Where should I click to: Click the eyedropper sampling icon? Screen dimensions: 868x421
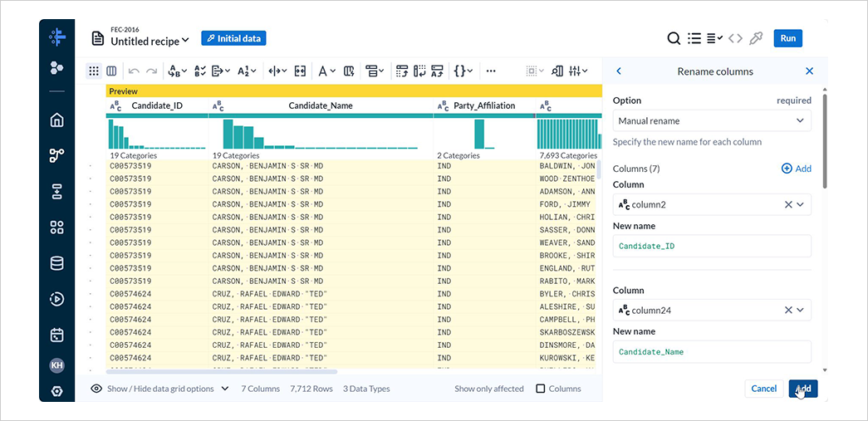[x=755, y=38]
